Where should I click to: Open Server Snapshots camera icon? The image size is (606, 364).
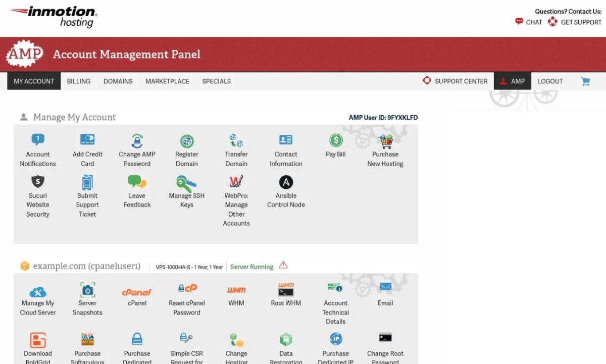pyautogui.click(x=87, y=290)
